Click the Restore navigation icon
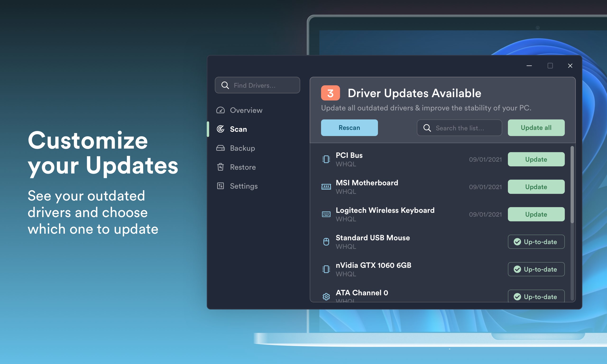The height and width of the screenshot is (364, 607). click(221, 167)
